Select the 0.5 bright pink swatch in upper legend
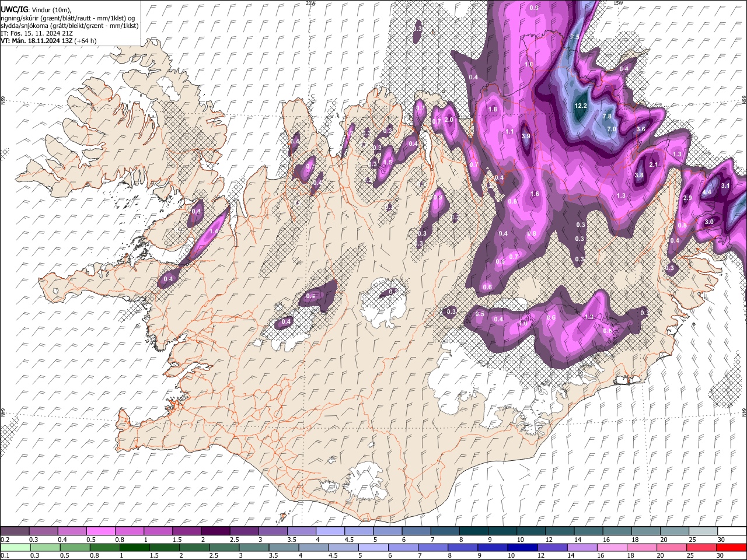The height and width of the screenshot is (560, 747). point(101,531)
